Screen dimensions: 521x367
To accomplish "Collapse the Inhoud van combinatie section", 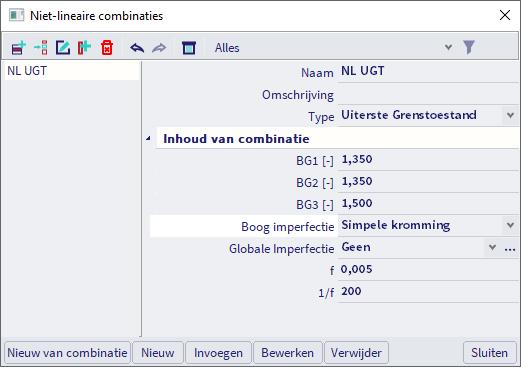I will pos(148,138).
